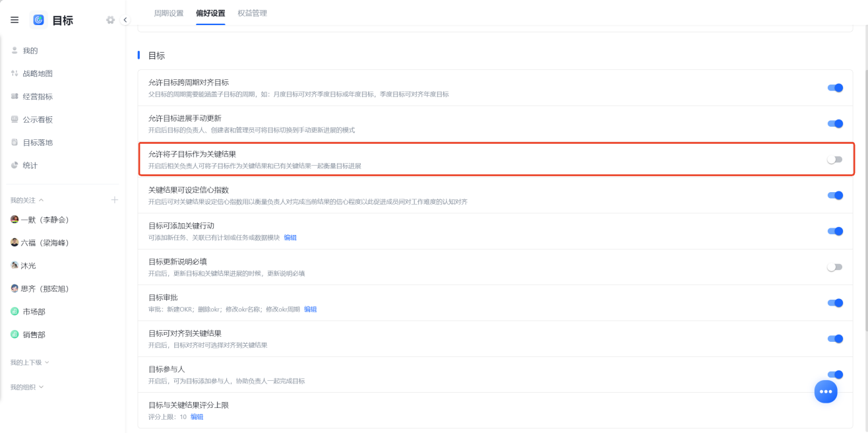Click the 经营指标 sidebar icon
This screenshot has height=433, width=868.
pyautogui.click(x=15, y=96)
